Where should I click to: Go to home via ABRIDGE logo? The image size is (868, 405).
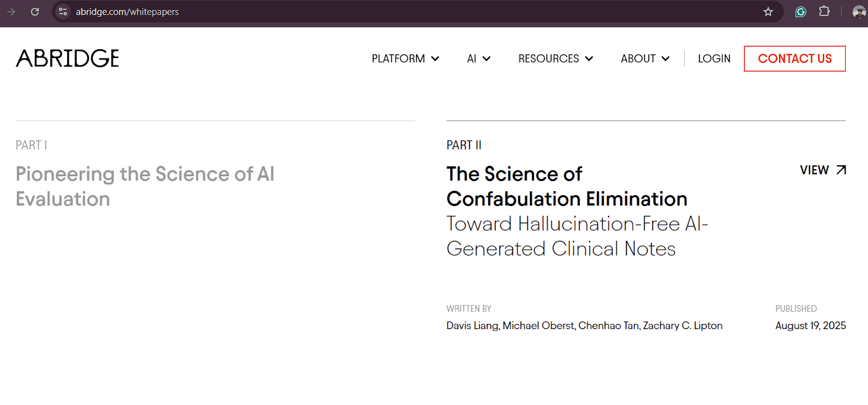[68, 59]
